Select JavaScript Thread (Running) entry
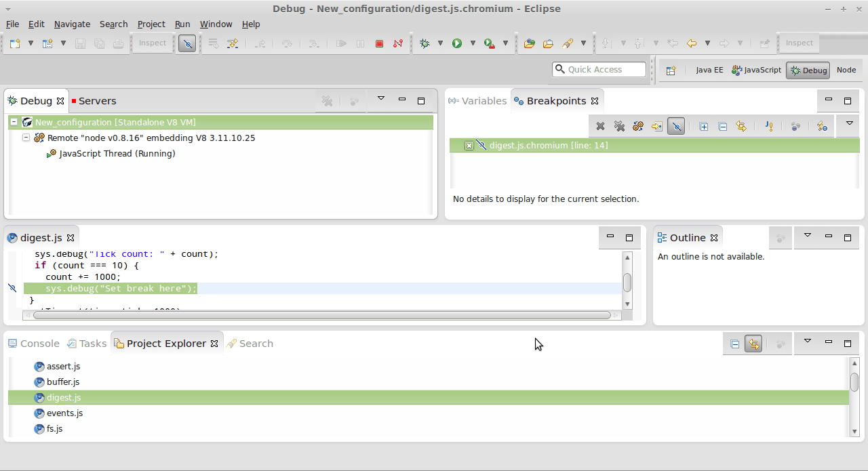 pyautogui.click(x=111, y=154)
